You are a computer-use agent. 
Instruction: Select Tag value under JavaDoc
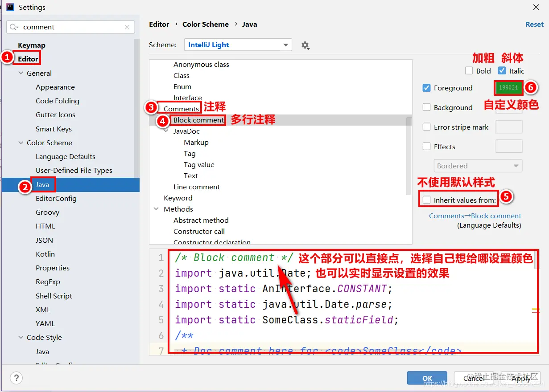click(x=199, y=165)
